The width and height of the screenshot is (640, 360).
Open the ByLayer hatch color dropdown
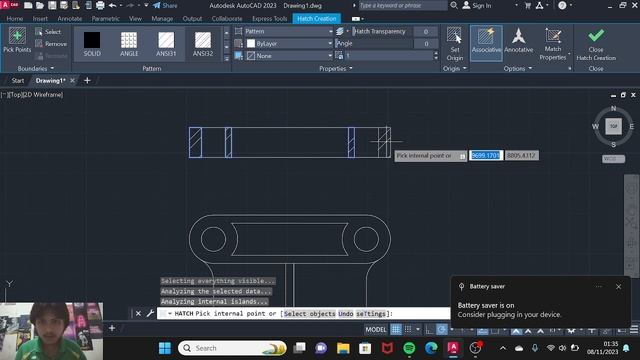289,43
